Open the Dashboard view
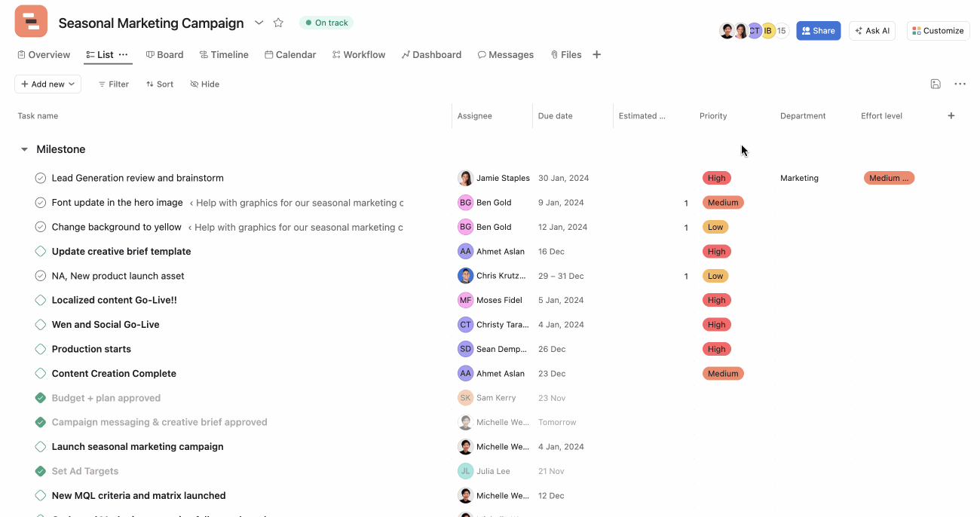The width and height of the screenshot is (980, 517). tap(431, 54)
